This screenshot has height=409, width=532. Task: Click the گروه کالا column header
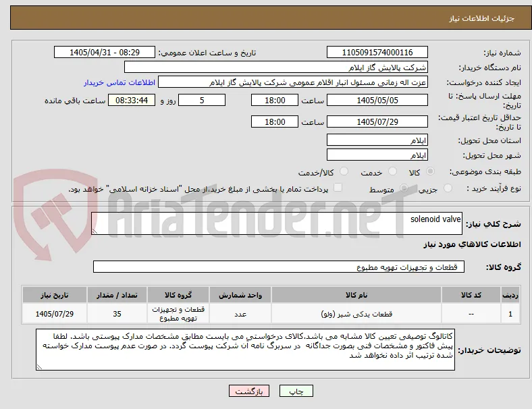[x=178, y=295]
